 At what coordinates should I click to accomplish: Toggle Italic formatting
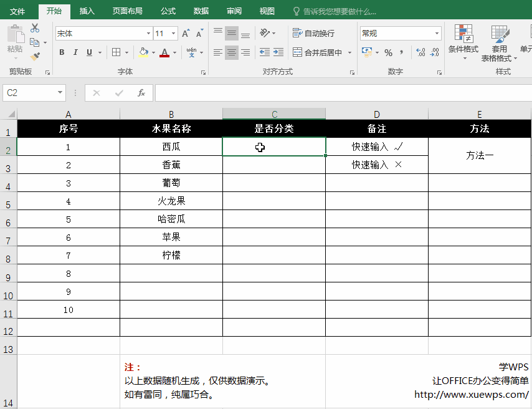[75, 53]
